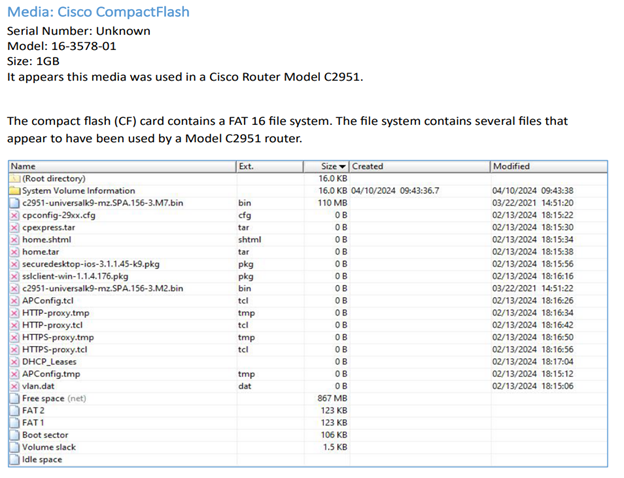Click the deleted file icon for cpconfig-29xx.cfg
The height and width of the screenshot is (478, 624).
pos(15,215)
